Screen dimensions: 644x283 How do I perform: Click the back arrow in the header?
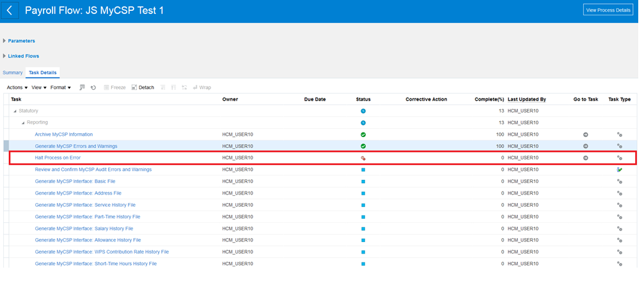[10, 11]
